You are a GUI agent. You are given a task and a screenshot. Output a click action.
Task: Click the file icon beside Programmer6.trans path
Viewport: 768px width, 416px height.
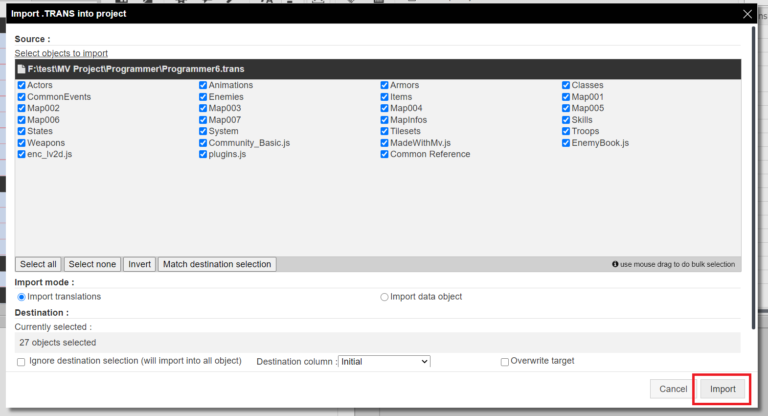[x=22, y=69]
